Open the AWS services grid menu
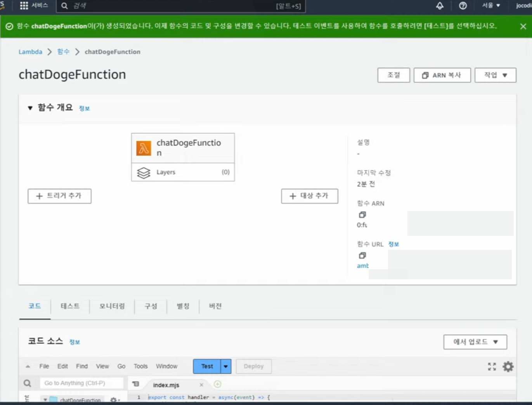This screenshot has height=405, width=532. coord(24,6)
